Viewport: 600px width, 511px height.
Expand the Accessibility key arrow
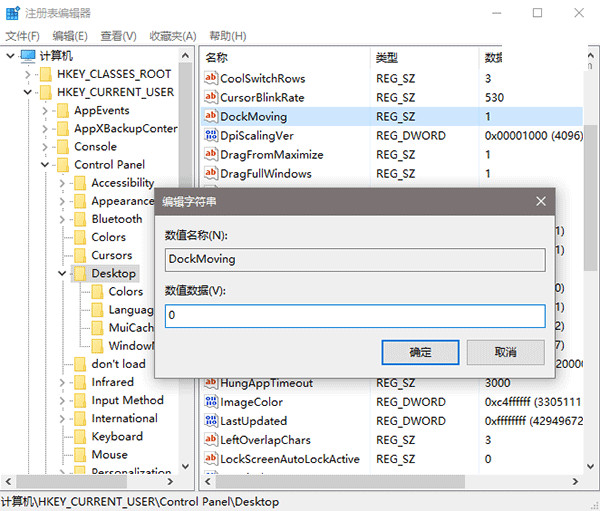(x=63, y=183)
